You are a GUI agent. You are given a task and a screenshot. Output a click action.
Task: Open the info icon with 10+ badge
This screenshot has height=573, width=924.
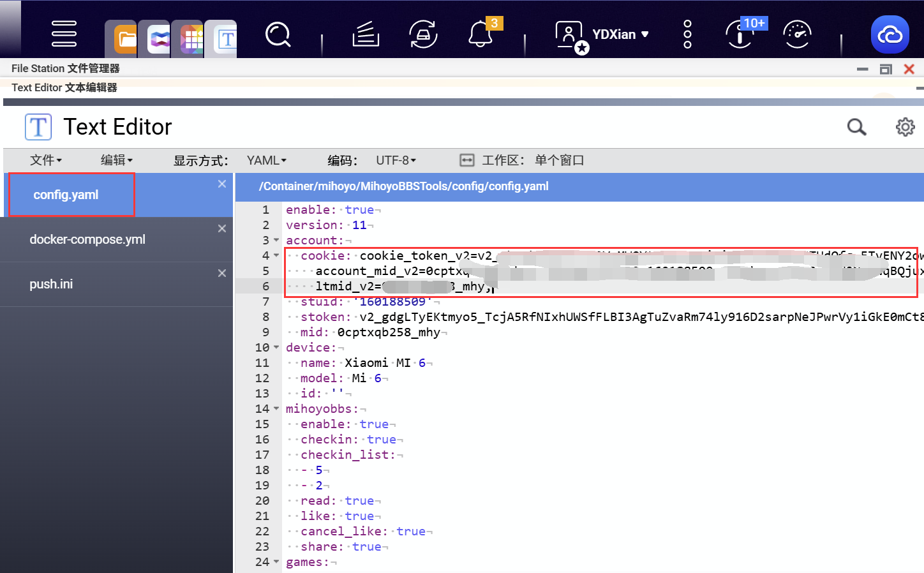pyautogui.click(x=741, y=34)
